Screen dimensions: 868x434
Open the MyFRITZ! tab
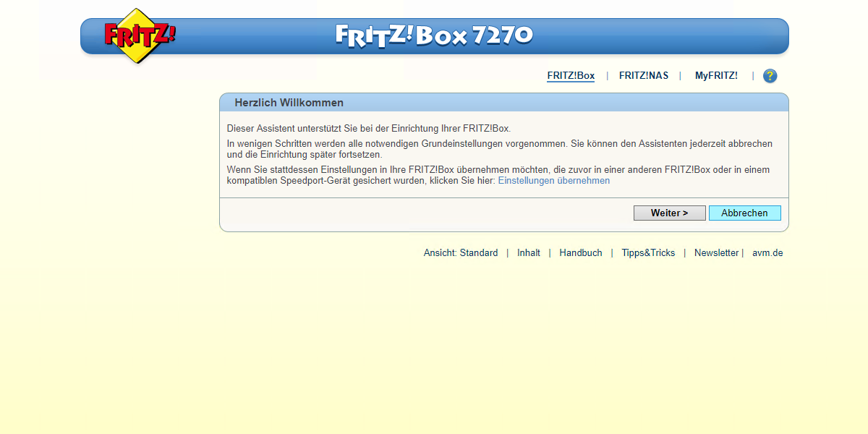pos(716,76)
